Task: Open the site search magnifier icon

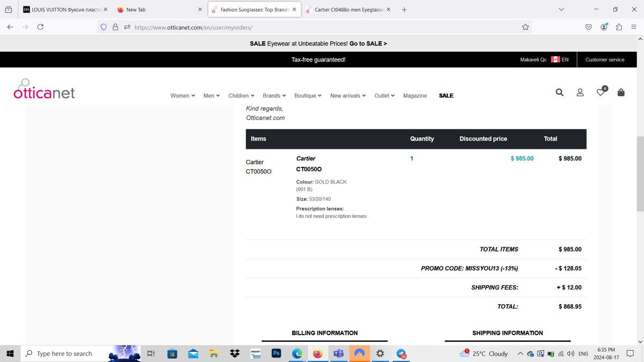Action: [559, 92]
